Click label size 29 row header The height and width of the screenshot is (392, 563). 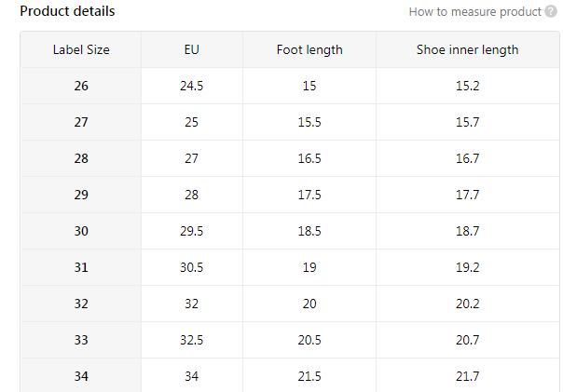(81, 195)
